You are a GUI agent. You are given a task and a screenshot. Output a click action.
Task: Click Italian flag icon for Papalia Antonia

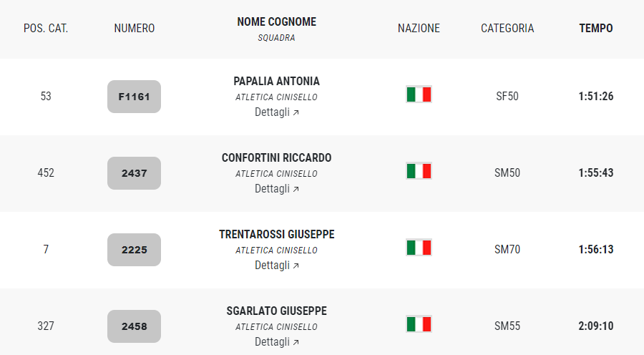pos(419,94)
